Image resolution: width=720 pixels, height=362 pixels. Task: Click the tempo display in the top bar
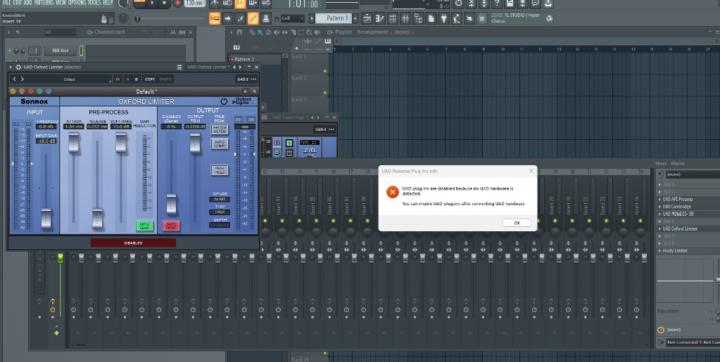(195, 4)
